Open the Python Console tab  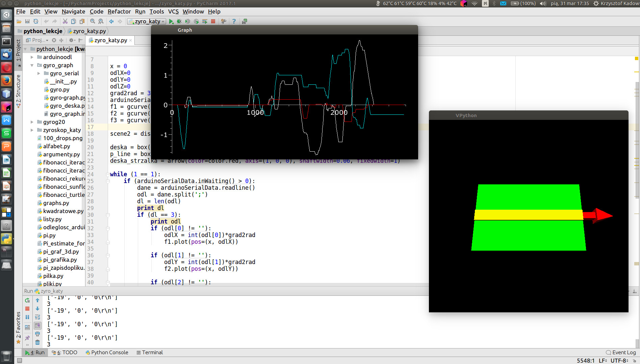(107, 352)
